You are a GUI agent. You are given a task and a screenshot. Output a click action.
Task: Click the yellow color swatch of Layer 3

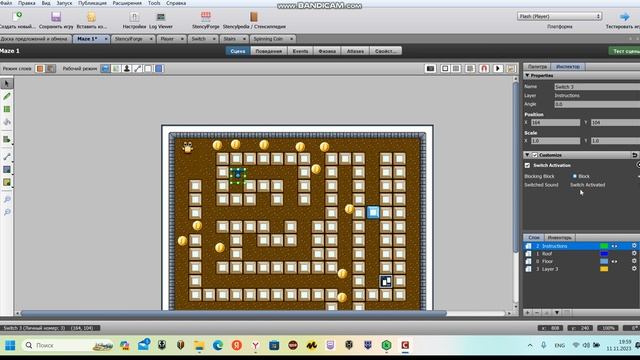coord(604,269)
